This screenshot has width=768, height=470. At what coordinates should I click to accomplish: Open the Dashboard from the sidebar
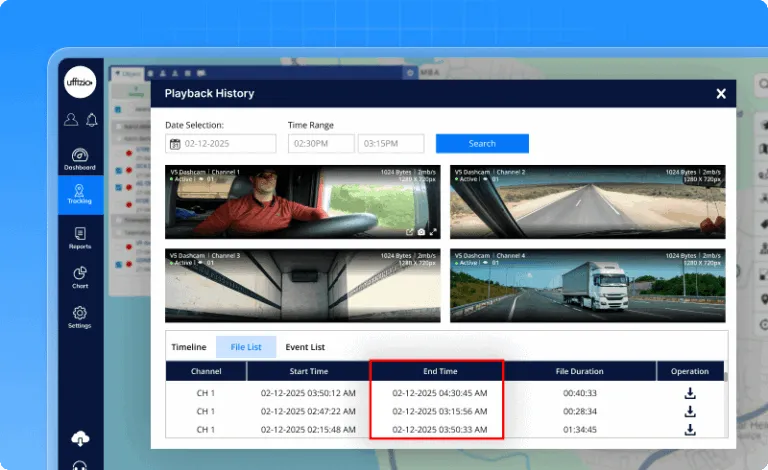[x=80, y=158]
